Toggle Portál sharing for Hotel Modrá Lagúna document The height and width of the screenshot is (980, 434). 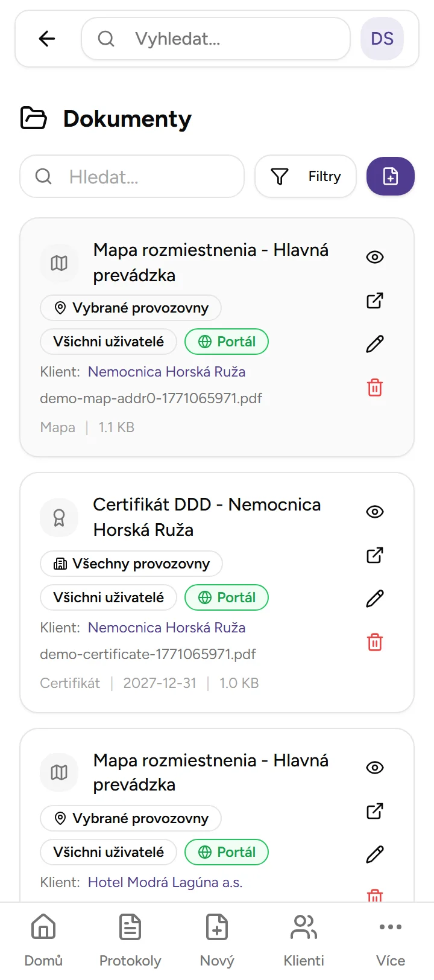coord(227,852)
